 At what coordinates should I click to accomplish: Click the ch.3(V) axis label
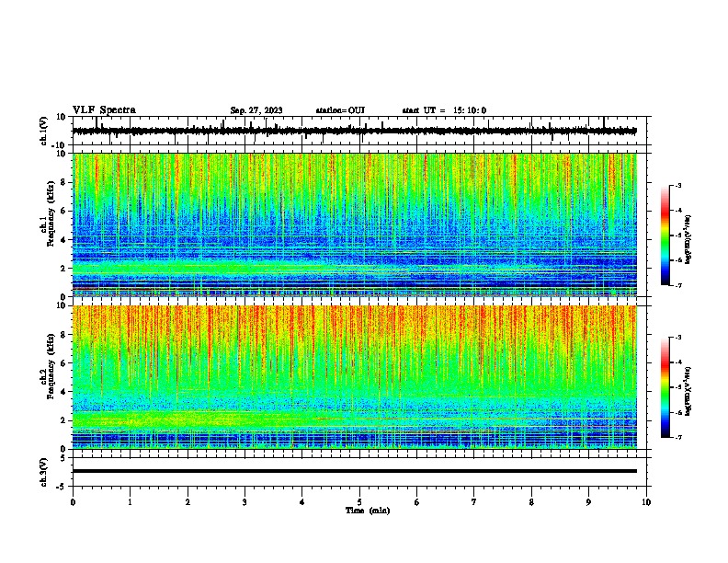pyautogui.click(x=44, y=473)
